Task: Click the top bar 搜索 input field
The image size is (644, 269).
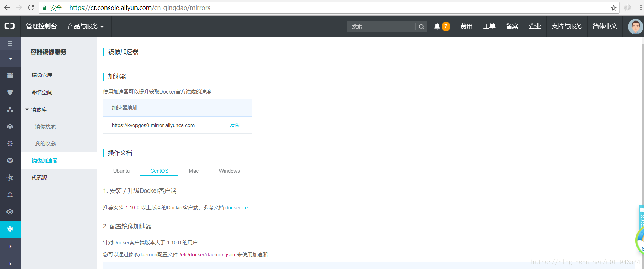Action: click(x=381, y=26)
